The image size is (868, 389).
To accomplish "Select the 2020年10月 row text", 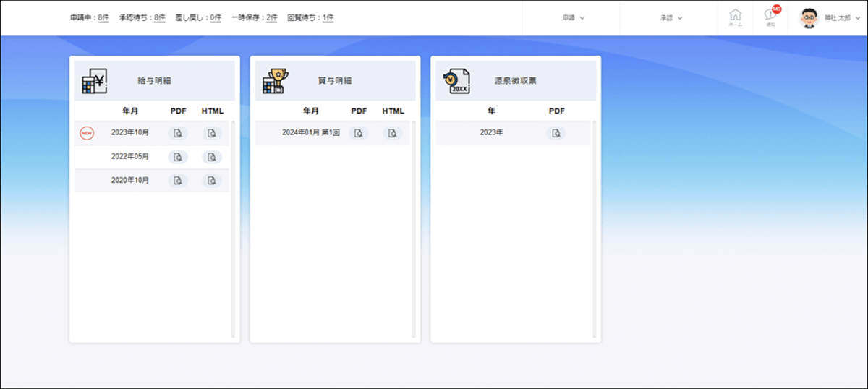I will point(130,181).
